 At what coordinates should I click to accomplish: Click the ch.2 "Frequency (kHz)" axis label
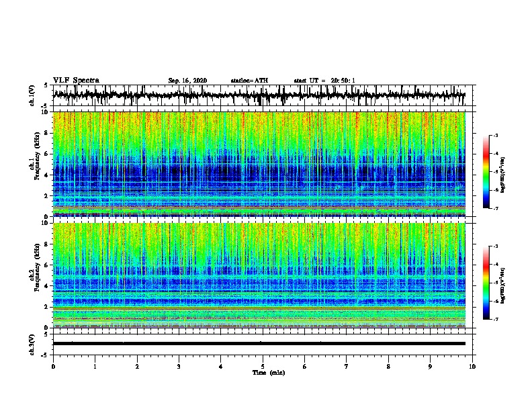tap(37, 267)
